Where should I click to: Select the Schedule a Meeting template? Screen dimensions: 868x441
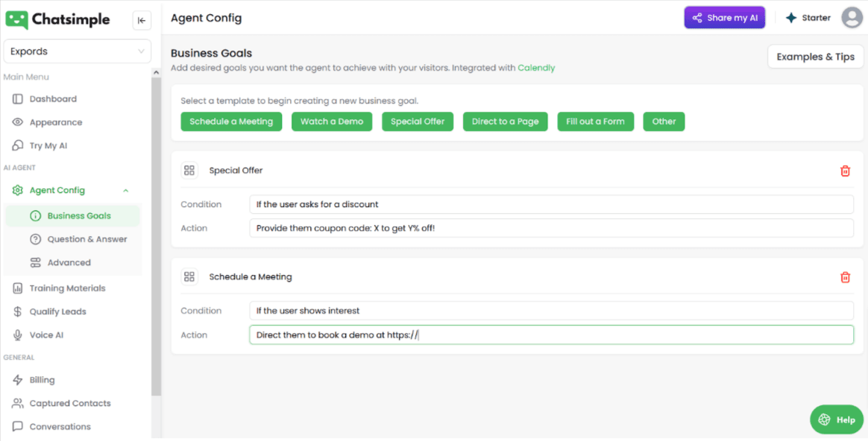tap(231, 121)
